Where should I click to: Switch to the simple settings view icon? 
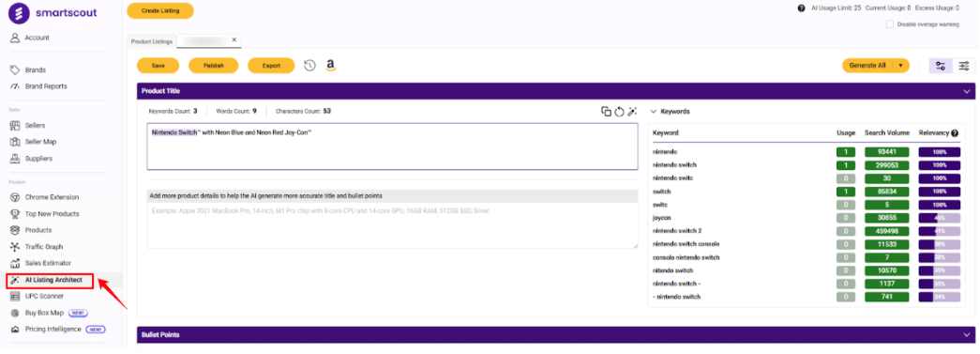click(941, 66)
